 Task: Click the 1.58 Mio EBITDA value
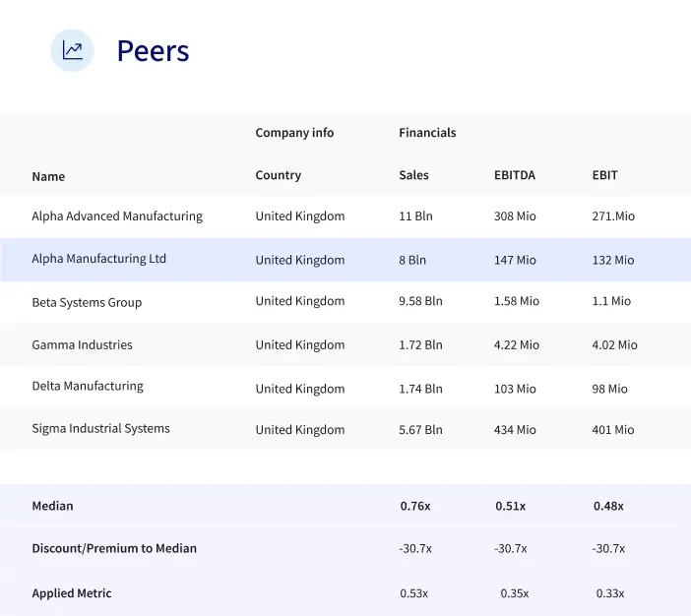pyautogui.click(x=517, y=301)
